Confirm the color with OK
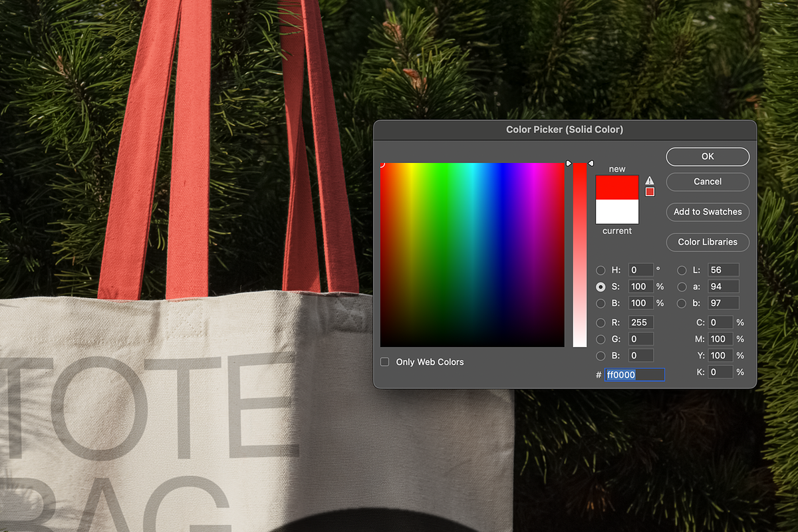 click(x=708, y=156)
